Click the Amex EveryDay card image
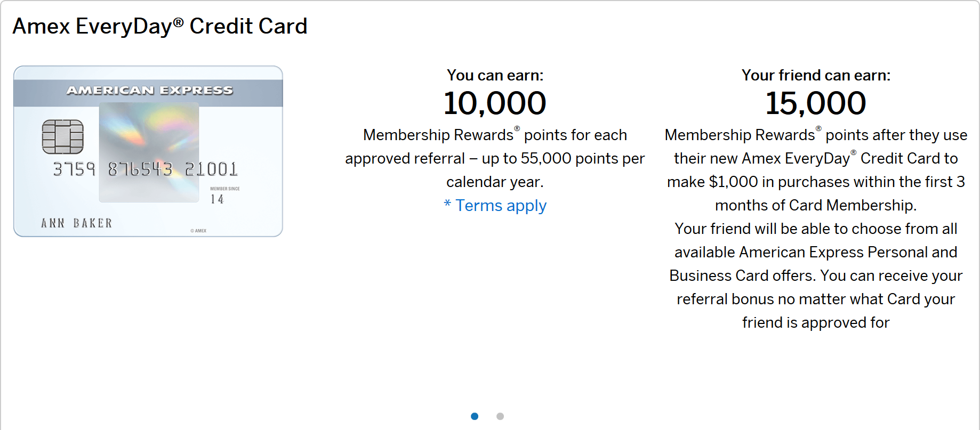Screen dimensions: 980x430 pos(148,151)
